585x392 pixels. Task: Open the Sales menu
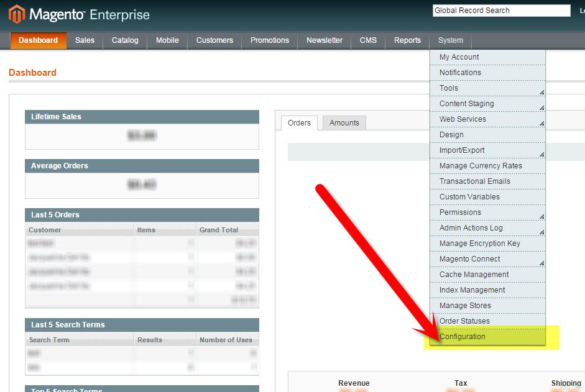[x=85, y=40]
